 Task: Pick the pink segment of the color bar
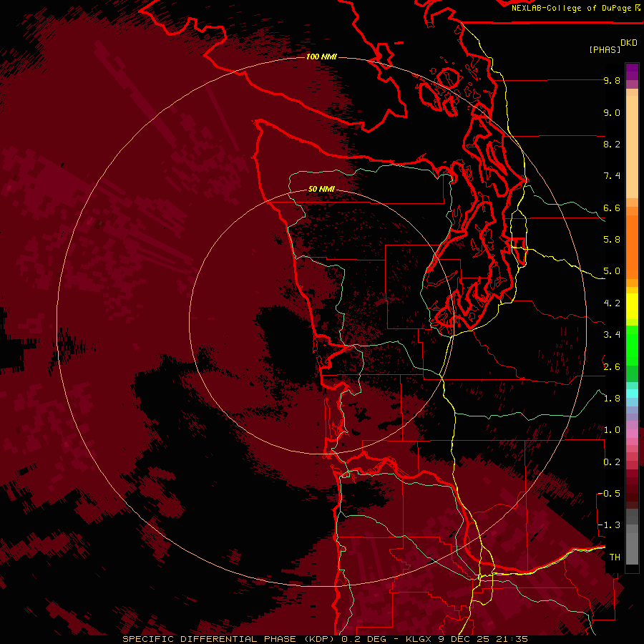tap(632, 434)
